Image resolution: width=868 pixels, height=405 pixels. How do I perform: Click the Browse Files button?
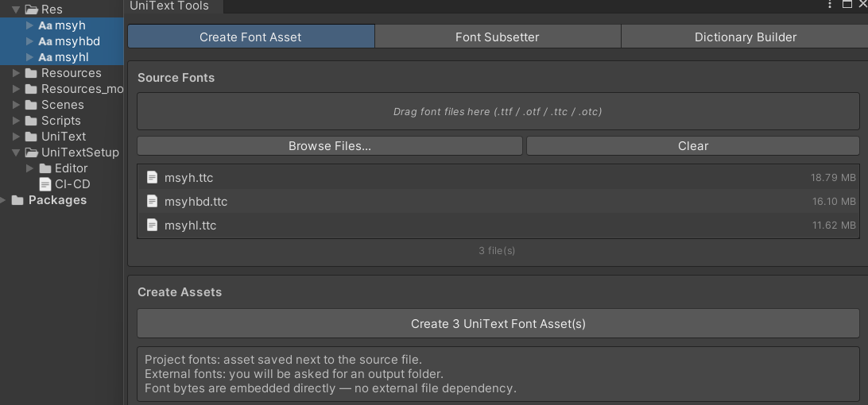(x=329, y=146)
